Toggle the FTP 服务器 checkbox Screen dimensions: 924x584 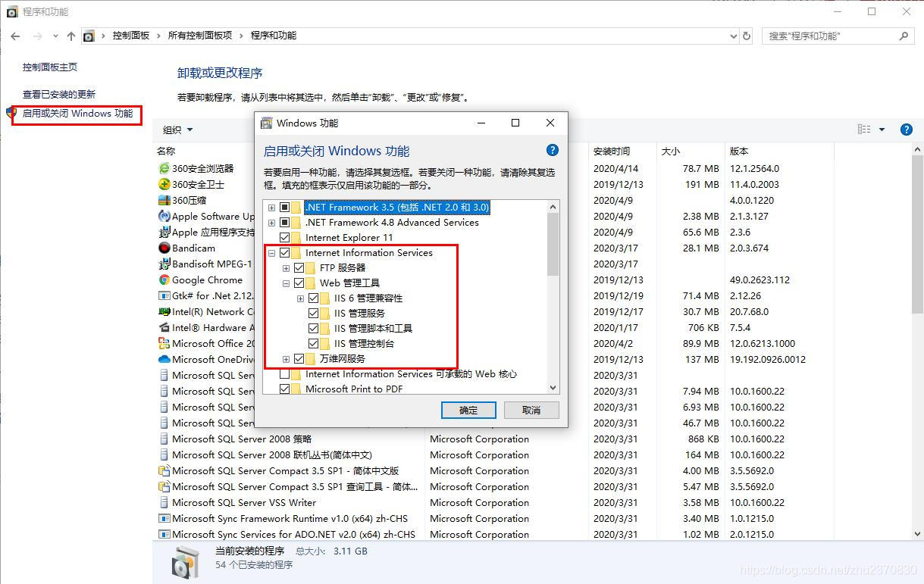point(299,267)
